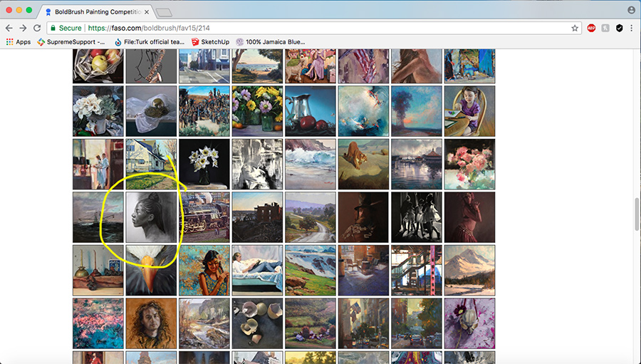Reload the page with the refresh icon
641x364 pixels.
(x=37, y=28)
